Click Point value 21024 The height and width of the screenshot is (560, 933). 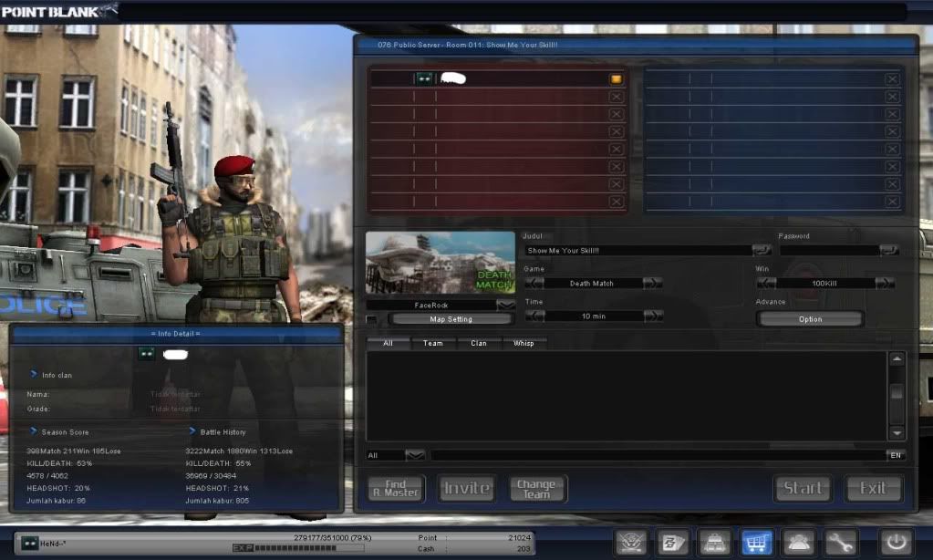tap(519, 537)
